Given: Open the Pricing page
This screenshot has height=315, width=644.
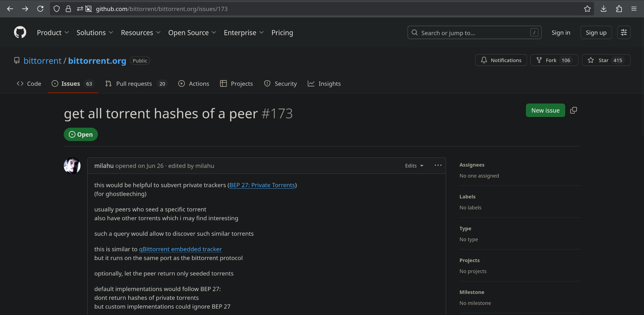Looking at the screenshot, I should click(x=282, y=33).
